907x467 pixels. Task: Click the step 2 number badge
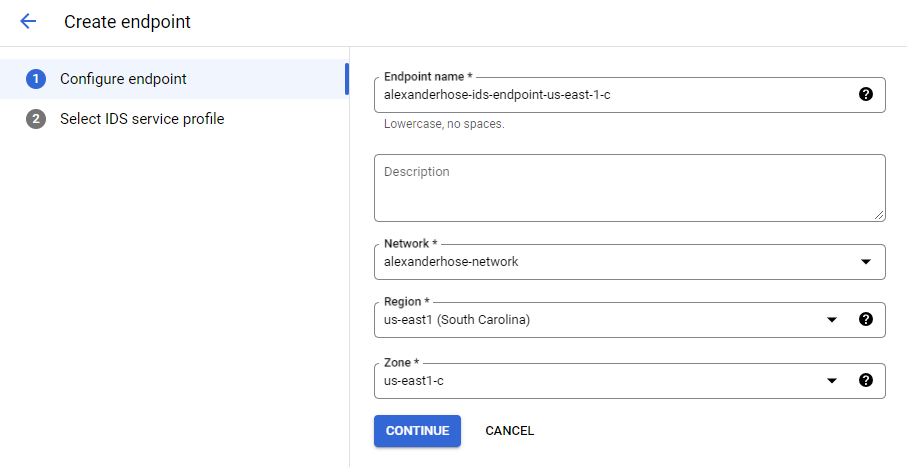coord(36,119)
